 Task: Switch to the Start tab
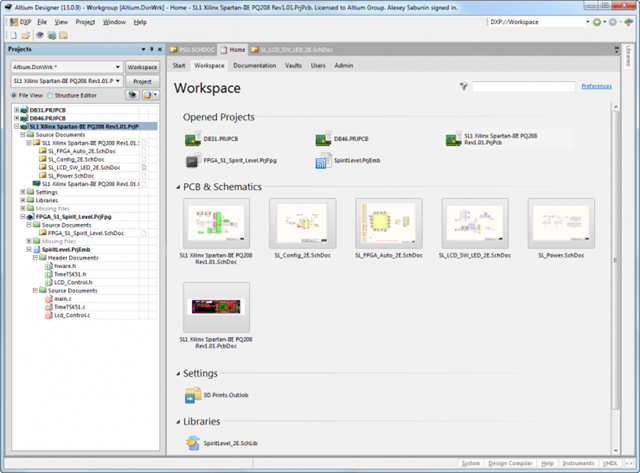click(x=179, y=65)
